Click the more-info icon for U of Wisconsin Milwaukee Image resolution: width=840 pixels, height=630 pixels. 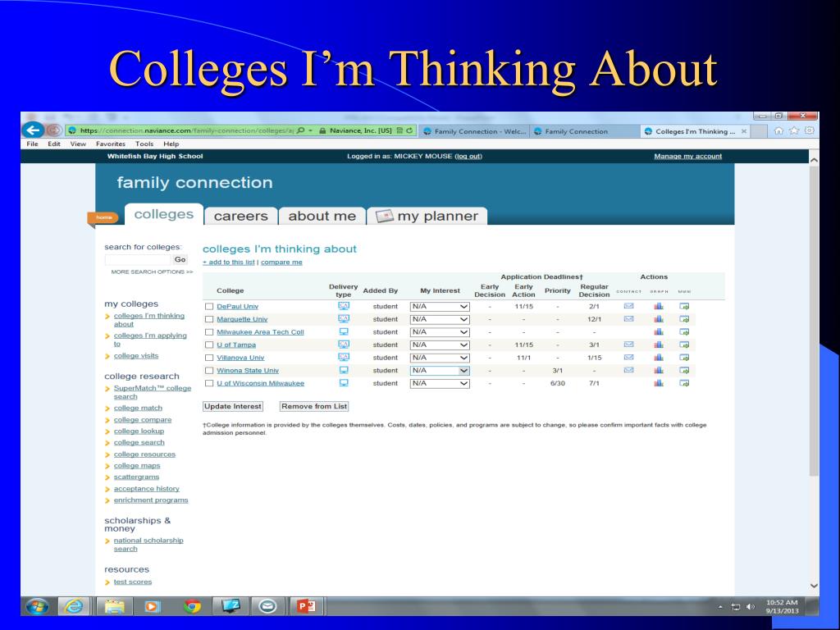(x=684, y=383)
